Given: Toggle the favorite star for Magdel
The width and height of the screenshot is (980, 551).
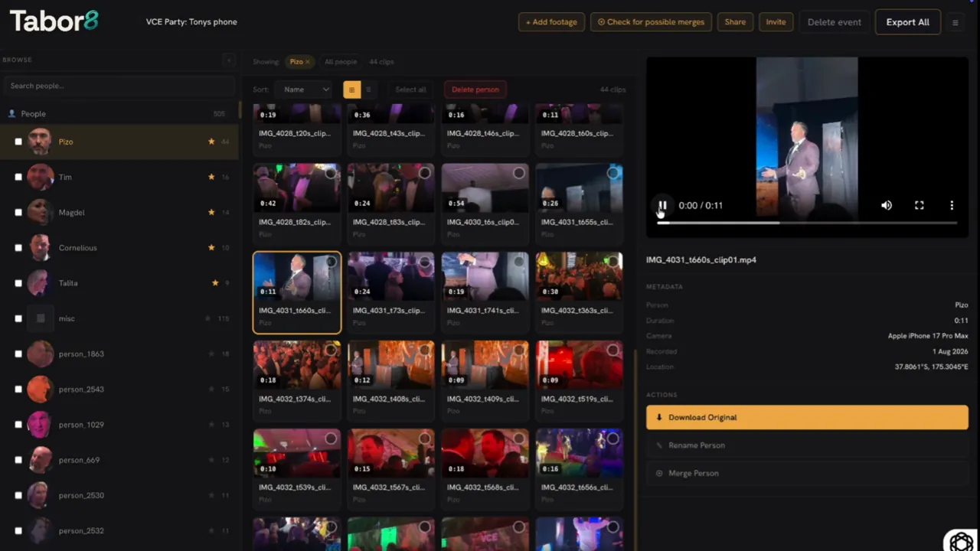Looking at the screenshot, I should coord(211,212).
